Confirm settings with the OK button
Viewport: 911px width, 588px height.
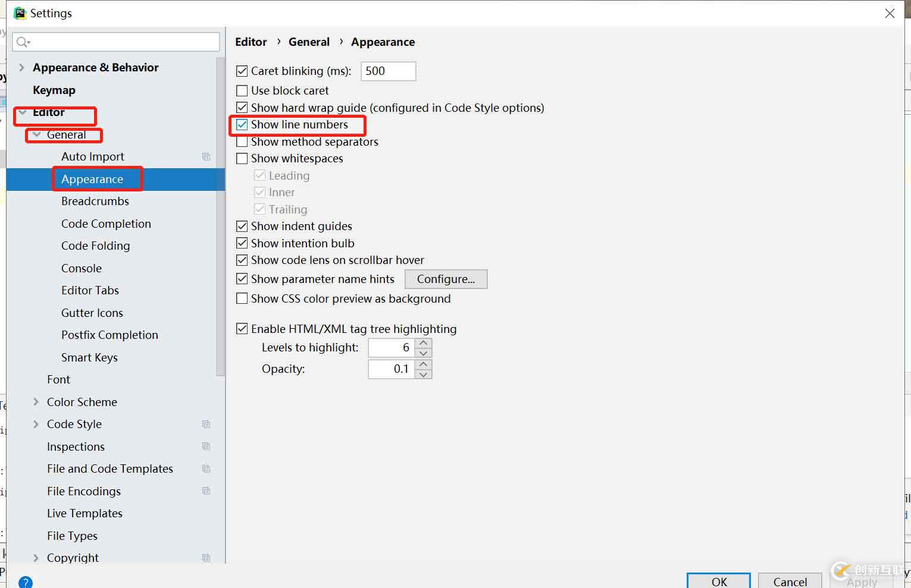pyautogui.click(x=719, y=581)
